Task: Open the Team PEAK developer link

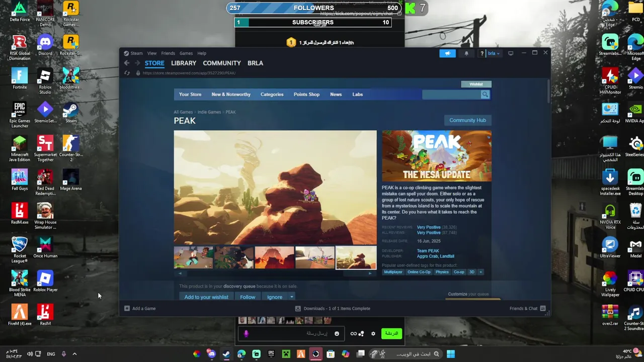Action: (428, 251)
